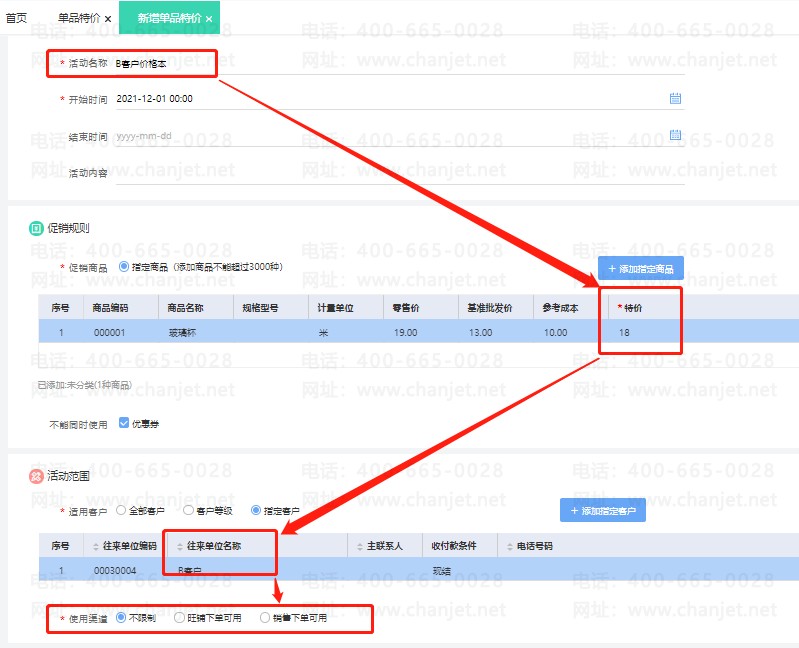Sort by 往来单位名称 column arrow
Screen dimensions: 799x648
pos(179,547)
